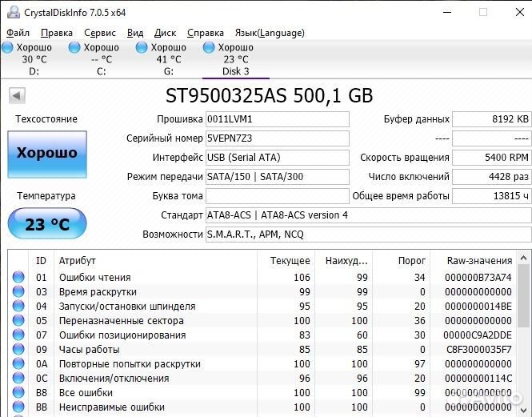Screen dimensions: 532x417
Task: Click the status orb for Disk 3
Action: coord(209,47)
